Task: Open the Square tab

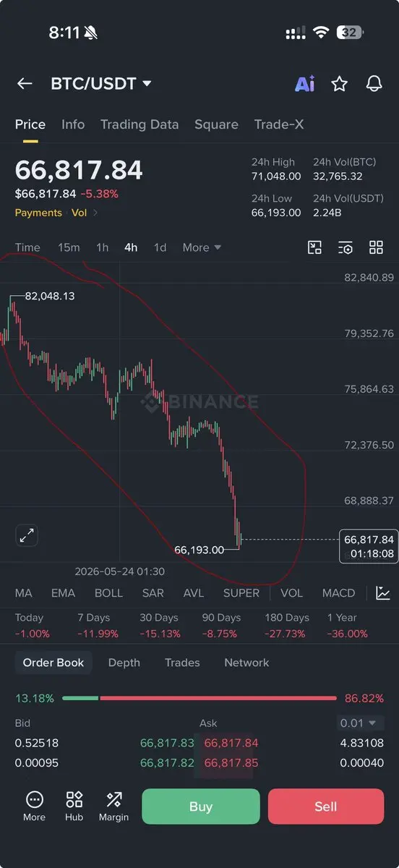Action: (x=216, y=124)
